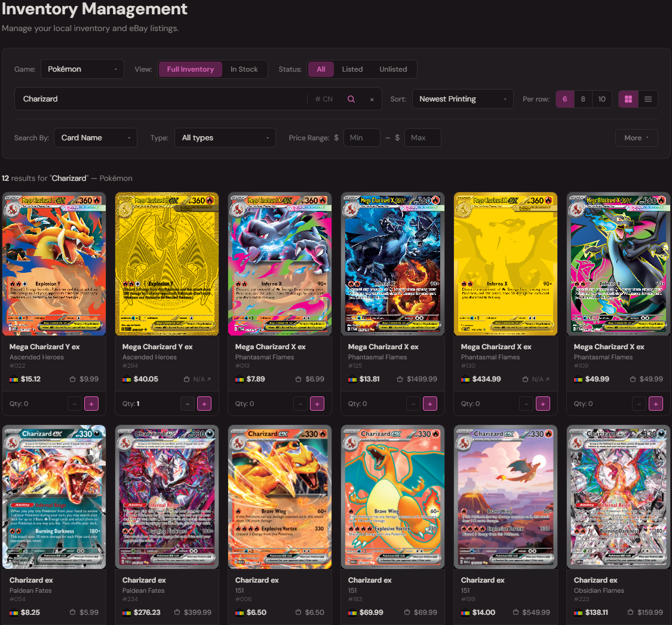Open N/A listing link for Mega Charizard X #130
Screen dimensions: 672x625
[x=541, y=379]
